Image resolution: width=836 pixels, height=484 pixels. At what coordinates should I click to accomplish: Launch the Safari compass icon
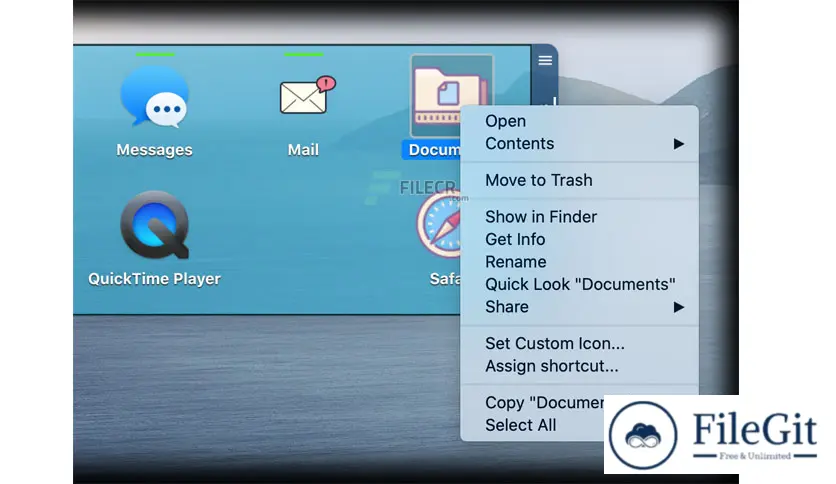coord(439,225)
